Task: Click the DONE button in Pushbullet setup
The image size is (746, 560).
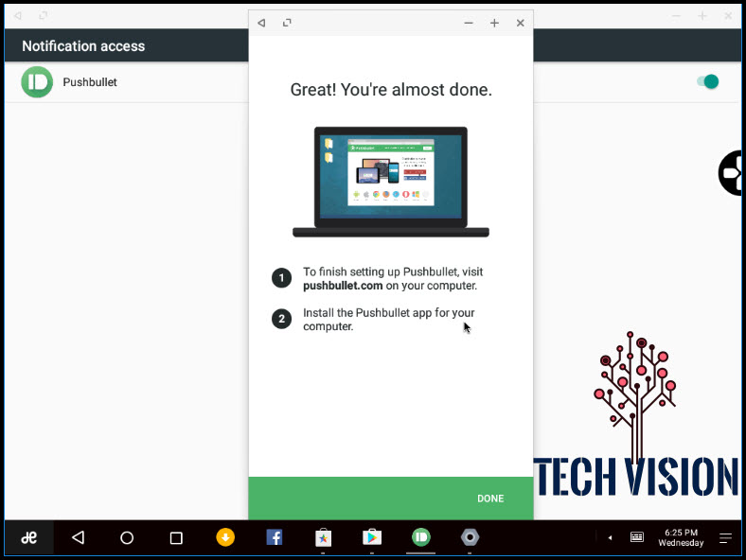Action: [x=490, y=499]
